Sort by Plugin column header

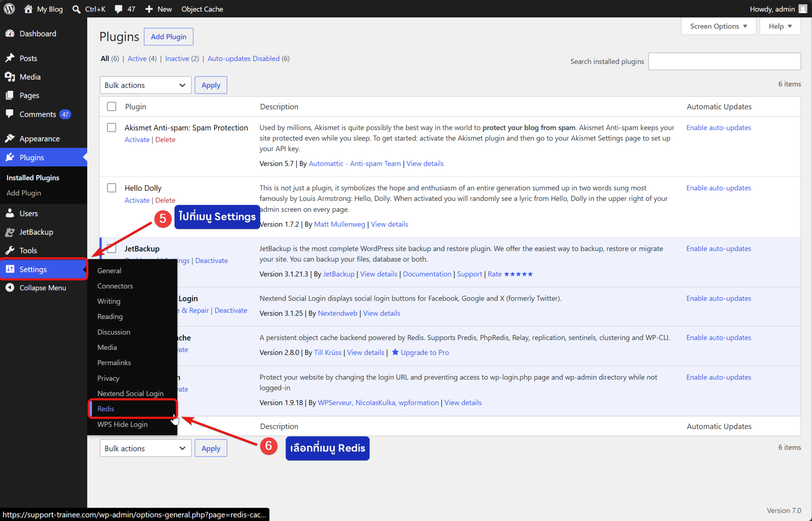[136, 107]
